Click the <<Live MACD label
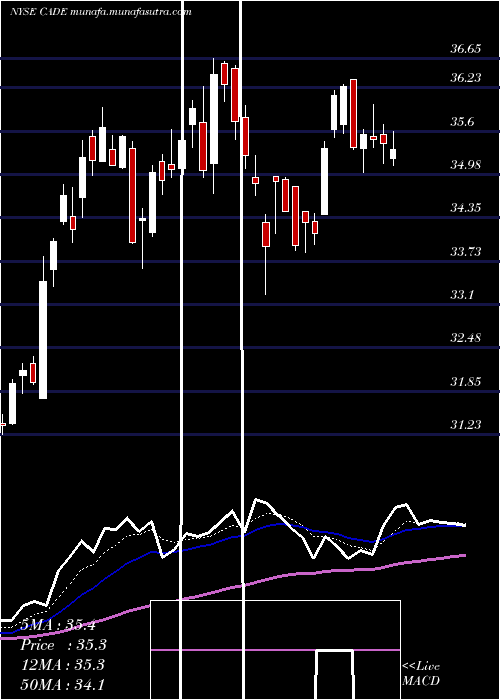Image resolution: width=500 pixels, height=700 pixels. [x=421, y=674]
